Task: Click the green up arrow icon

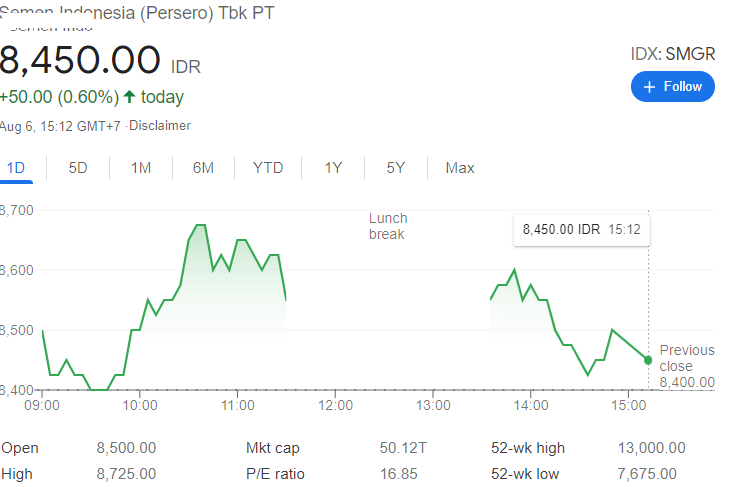Action: tap(129, 97)
